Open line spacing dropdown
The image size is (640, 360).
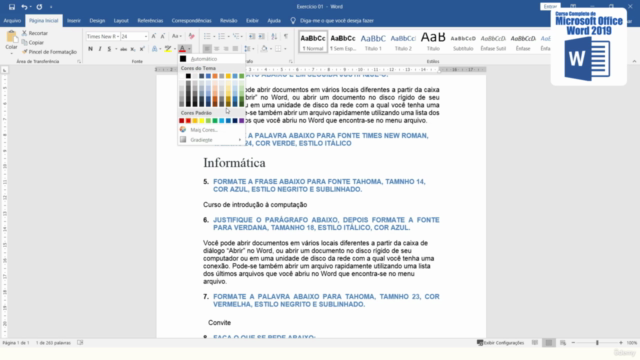[x=249, y=49]
